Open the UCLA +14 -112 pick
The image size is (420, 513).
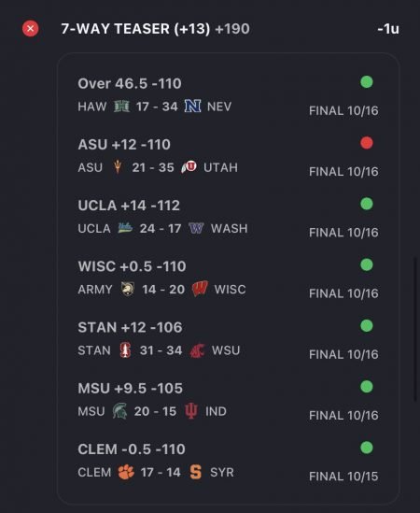tap(129, 206)
